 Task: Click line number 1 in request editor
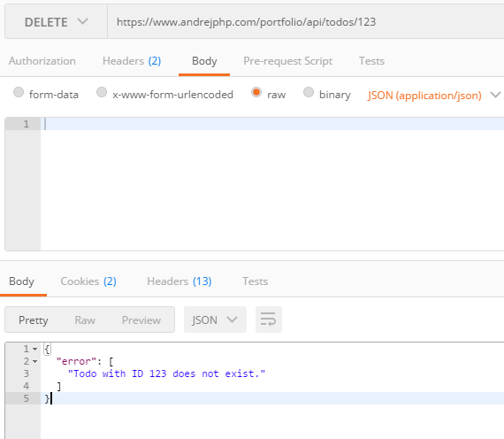[26, 124]
